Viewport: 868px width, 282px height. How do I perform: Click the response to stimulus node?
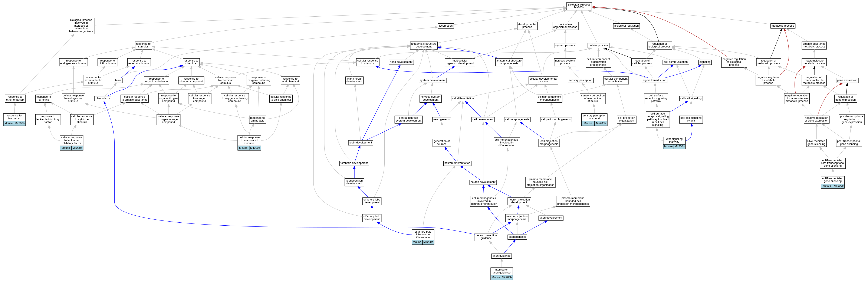(143, 45)
